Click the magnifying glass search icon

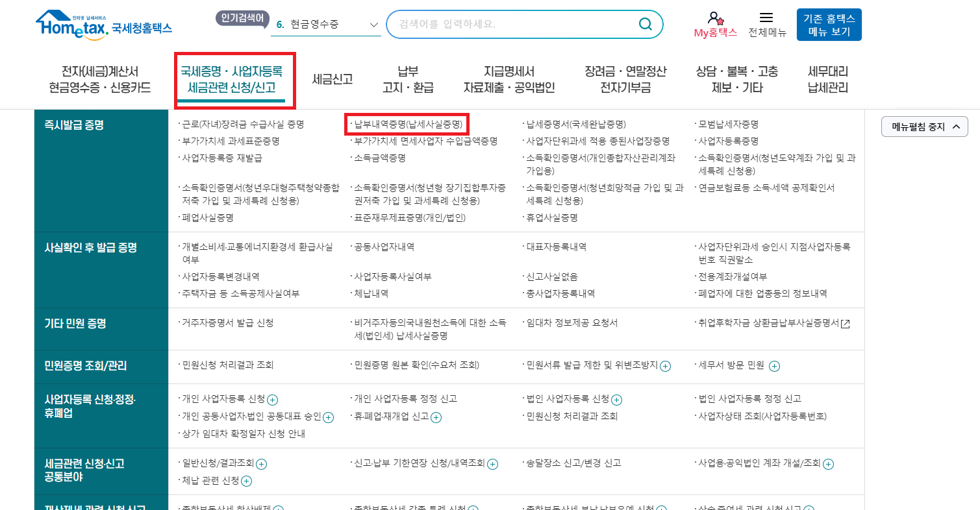point(645,23)
